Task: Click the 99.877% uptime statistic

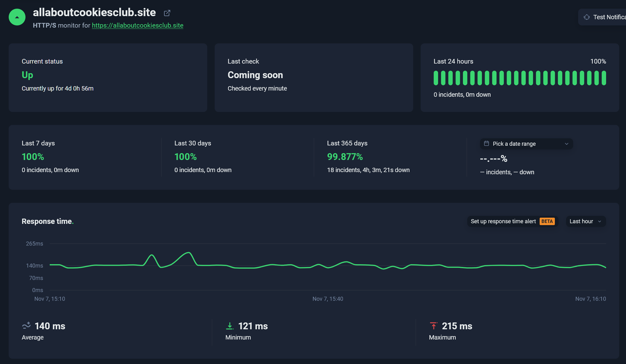Action: pyautogui.click(x=345, y=157)
